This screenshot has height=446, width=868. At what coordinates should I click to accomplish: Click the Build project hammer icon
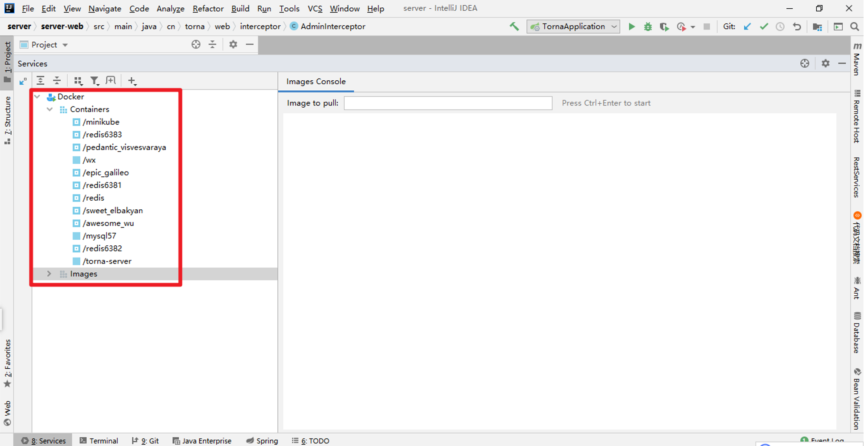pyautogui.click(x=514, y=26)
